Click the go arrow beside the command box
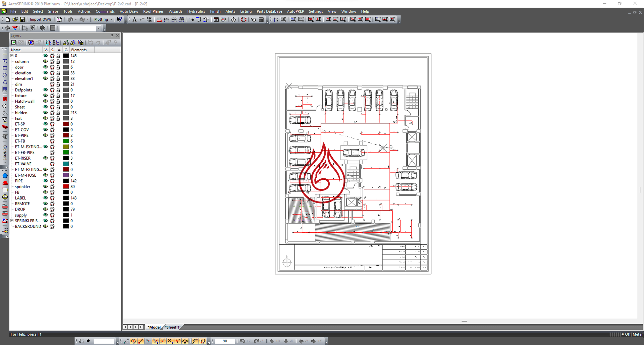This screenshot has width=644, height=345. [89, 341]
